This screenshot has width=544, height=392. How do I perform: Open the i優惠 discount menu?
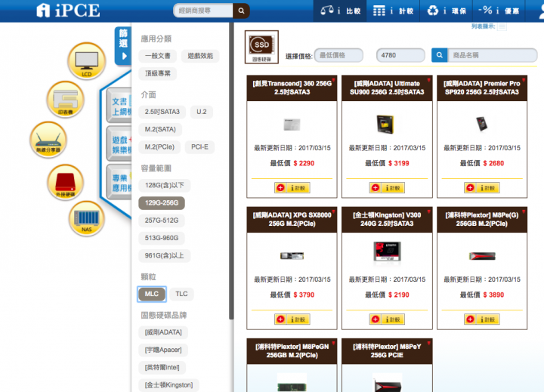(x=499, y=11)
